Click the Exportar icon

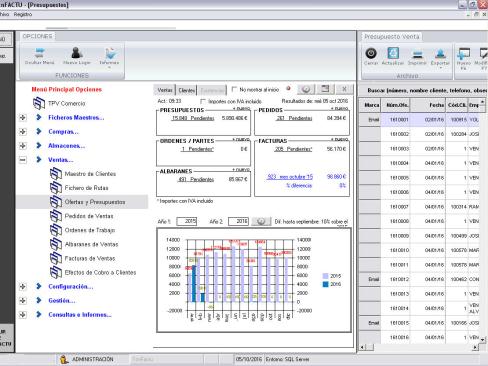pos(440,53)
